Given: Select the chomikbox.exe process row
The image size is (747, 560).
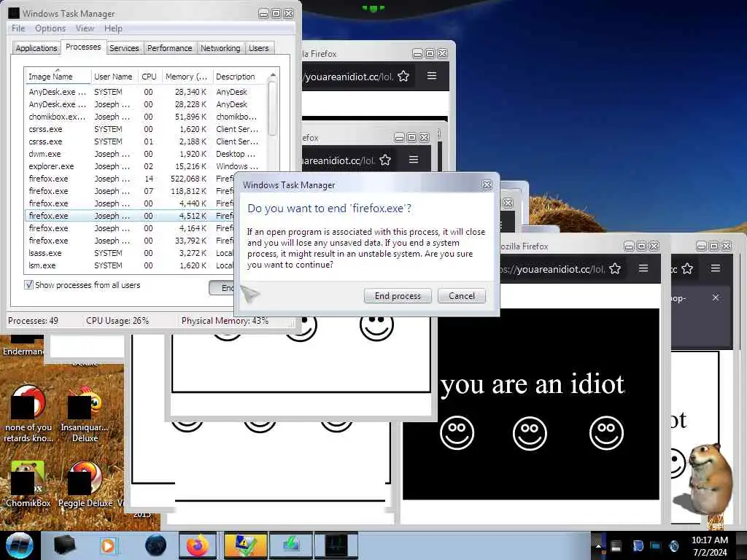Looking at the screenshot, I should (147, 117).
